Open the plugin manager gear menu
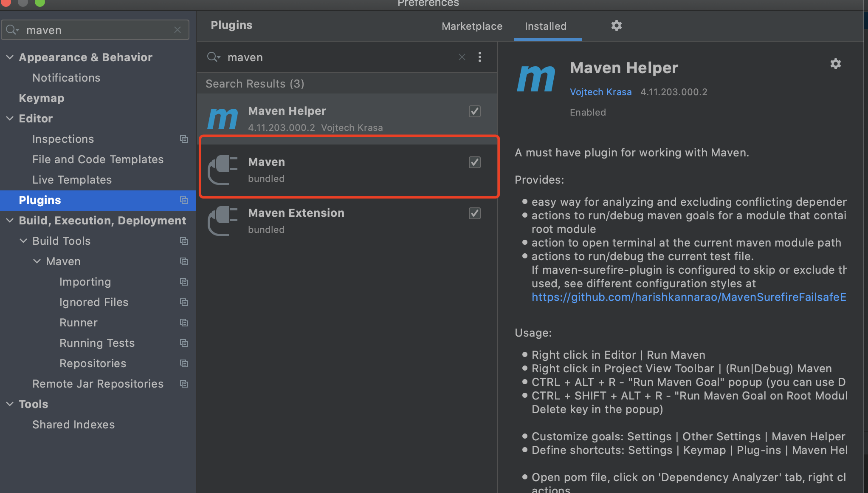Viewport: 868px width, 493px height. [x=616, y=25]
